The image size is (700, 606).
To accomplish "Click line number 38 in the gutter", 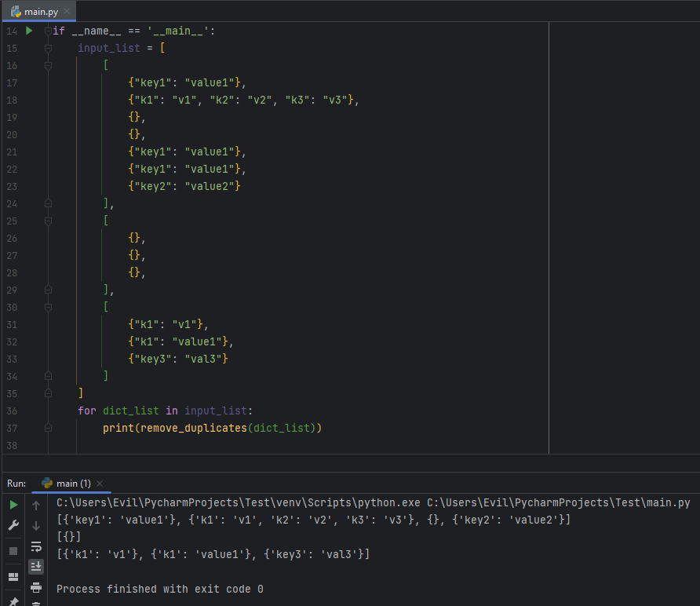I will point(12,446).
